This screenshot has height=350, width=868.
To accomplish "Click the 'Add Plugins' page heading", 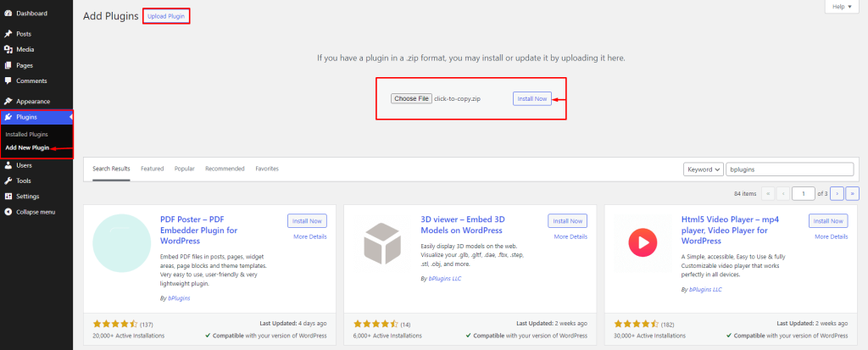I will (111, 16).
